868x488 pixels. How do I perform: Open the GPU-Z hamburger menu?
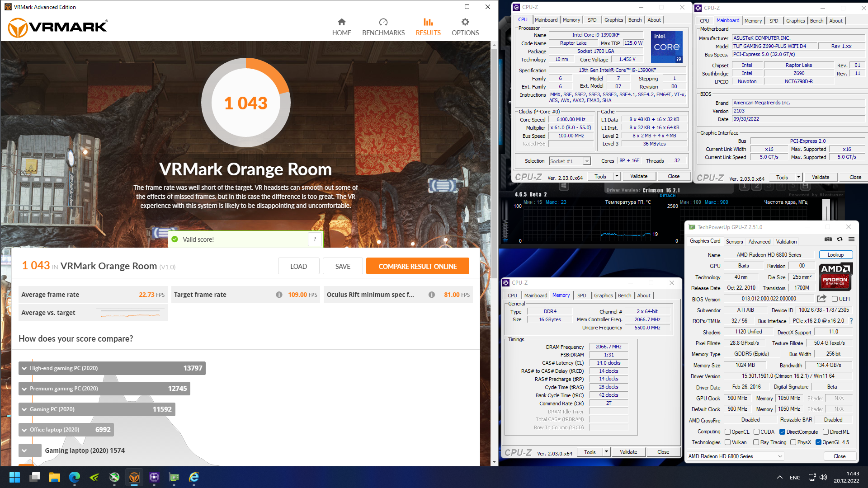tap(851, 239)
